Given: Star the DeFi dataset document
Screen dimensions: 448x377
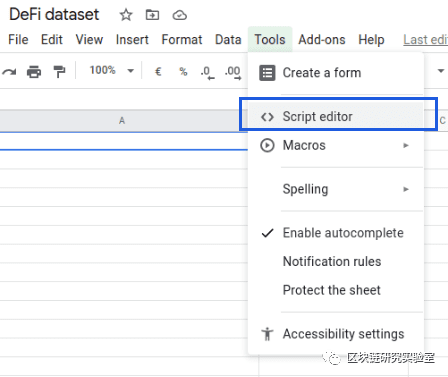Looking at the screenshot, I should point(126,15).
